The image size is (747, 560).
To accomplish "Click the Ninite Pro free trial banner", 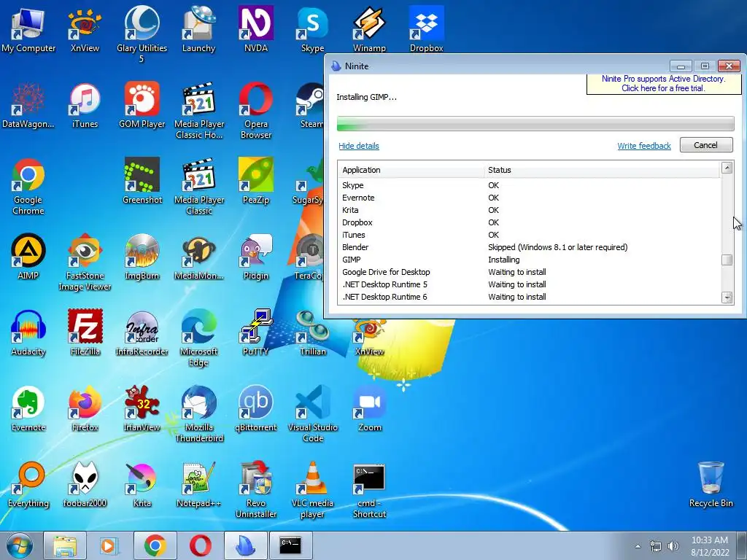I will (x=664, y=83).
